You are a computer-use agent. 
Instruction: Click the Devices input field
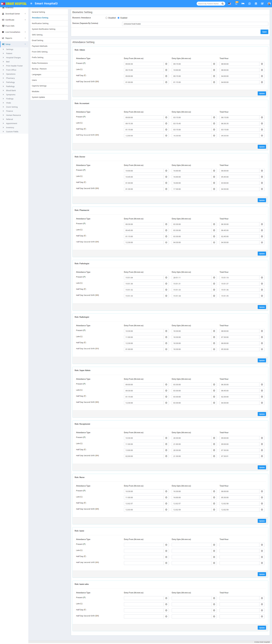(x=195, y=24)
